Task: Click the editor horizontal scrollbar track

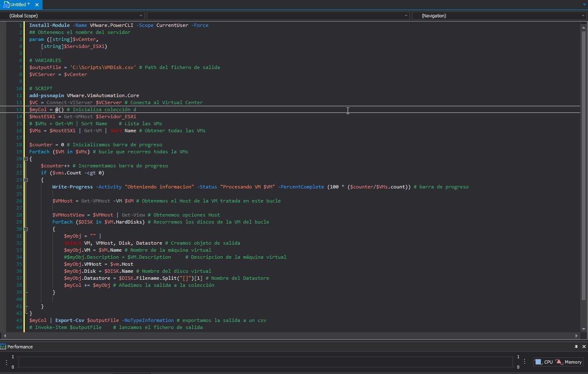Action: [x=291, y=336]
